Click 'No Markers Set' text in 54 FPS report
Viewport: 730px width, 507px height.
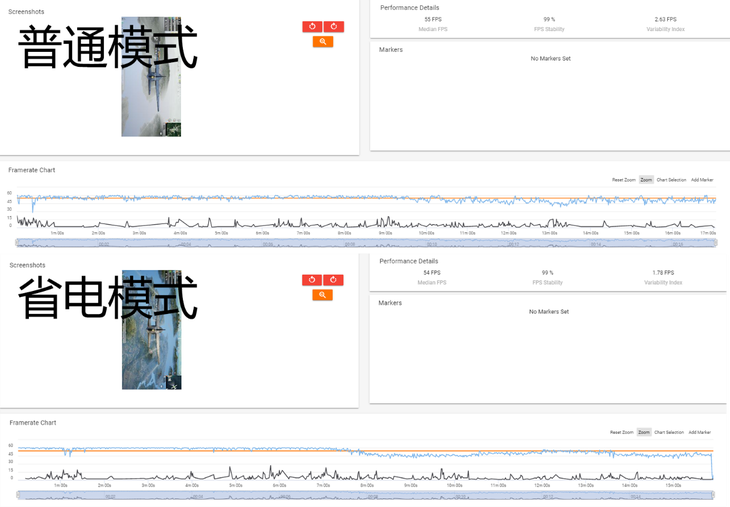tap(549, 311)
